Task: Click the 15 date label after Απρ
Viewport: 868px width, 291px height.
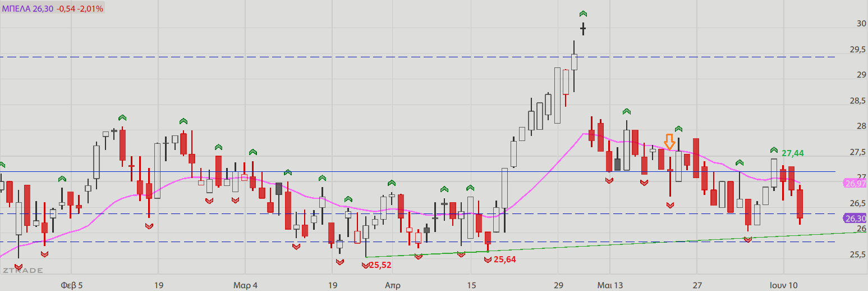Action: [x=471, y=285]
